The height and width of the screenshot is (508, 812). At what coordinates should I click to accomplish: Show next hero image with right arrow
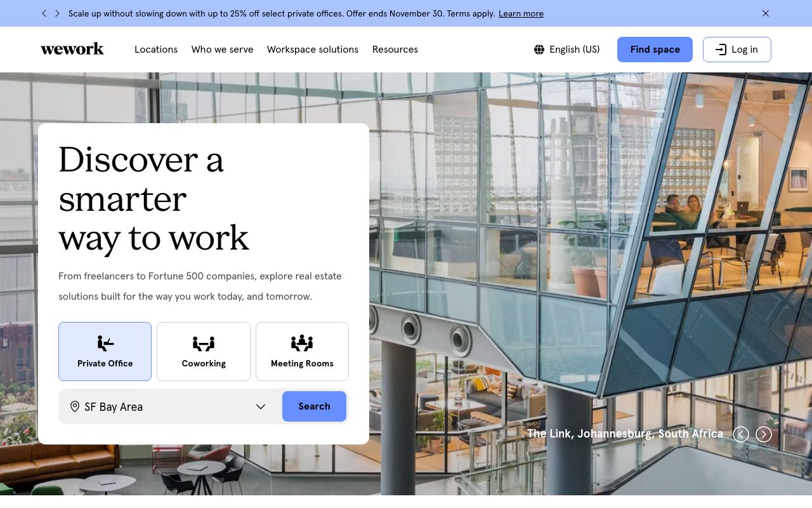click(x=764, y=434)
